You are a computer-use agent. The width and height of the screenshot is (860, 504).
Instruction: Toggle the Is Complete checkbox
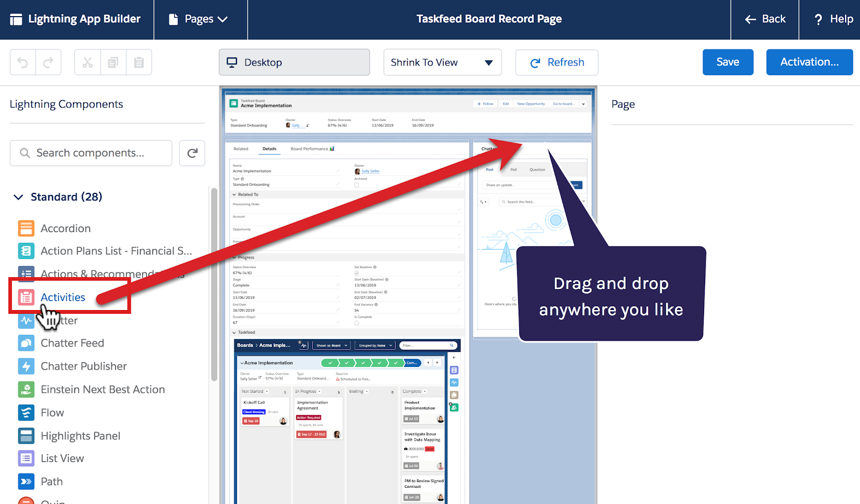(x=356, y=323)
